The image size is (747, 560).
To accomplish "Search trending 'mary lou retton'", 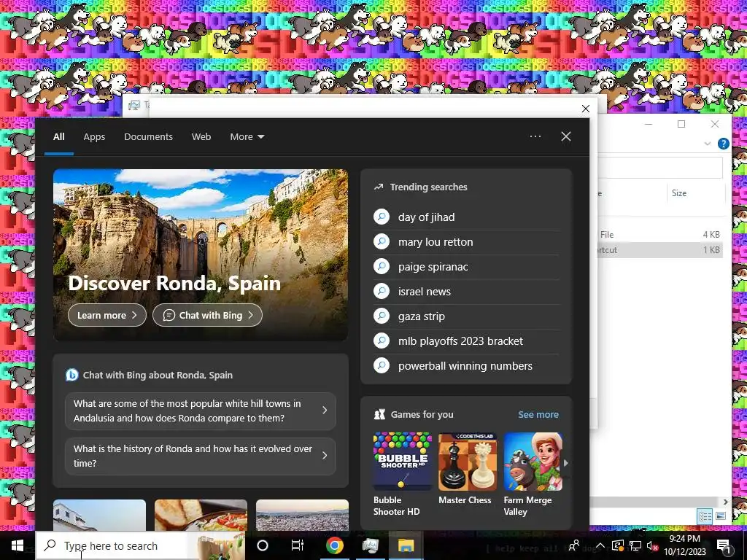I will [436, 242].
